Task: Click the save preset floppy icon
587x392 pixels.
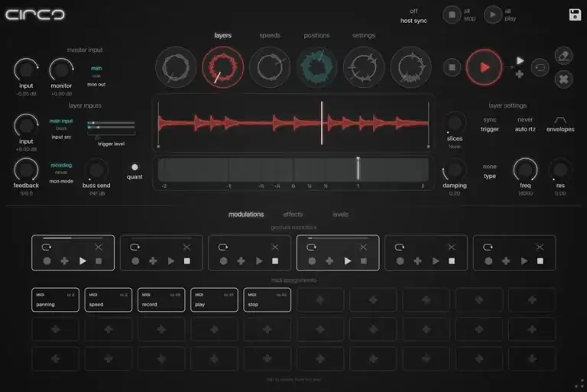Action: coord(575,15)
